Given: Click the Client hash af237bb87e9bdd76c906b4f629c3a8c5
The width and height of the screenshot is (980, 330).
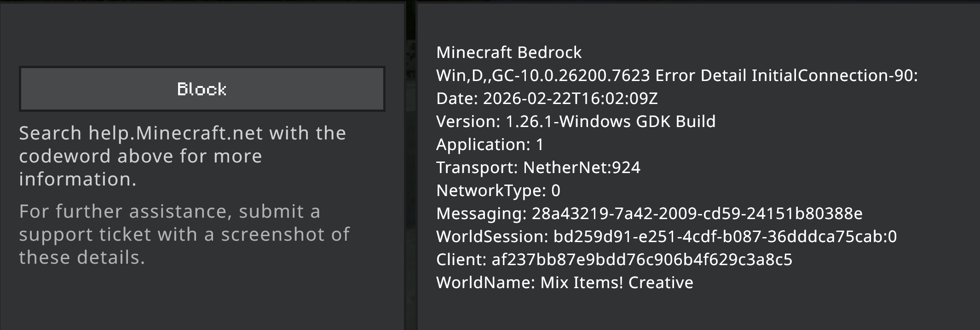Looking at the screenshot, I should click(642, 260).
